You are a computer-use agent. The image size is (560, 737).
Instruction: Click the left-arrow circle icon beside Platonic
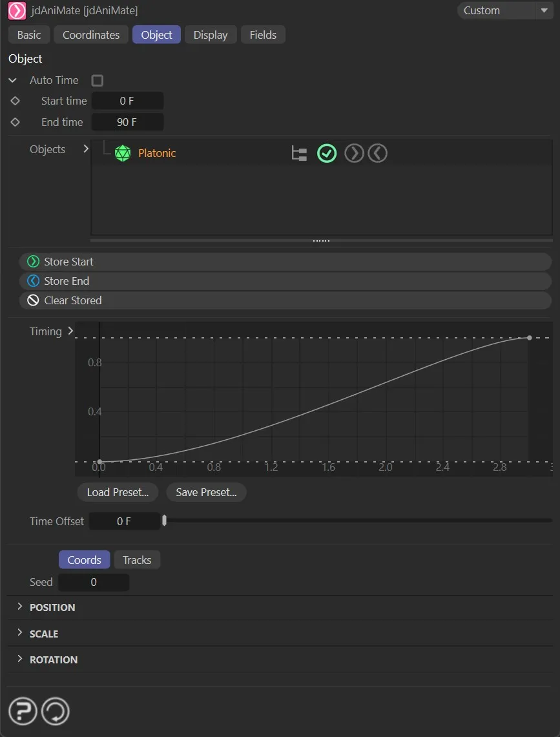coord(377,154)
